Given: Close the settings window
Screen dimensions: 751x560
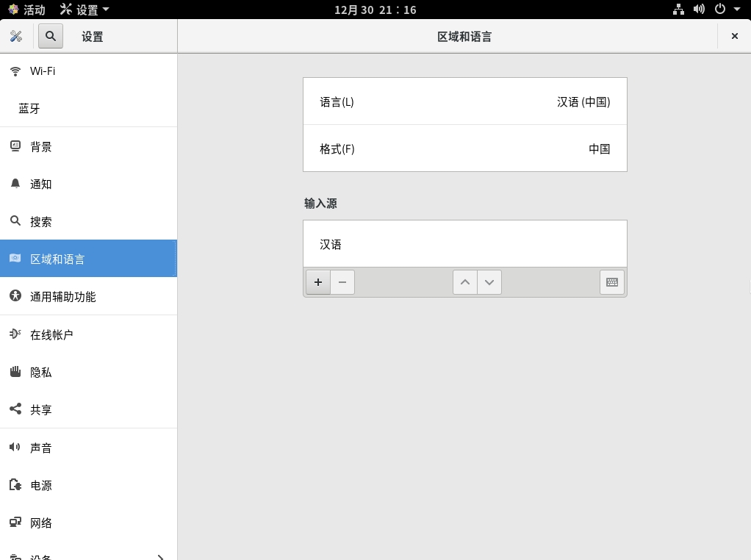Looking at the screenshot, I should point(735,36).
